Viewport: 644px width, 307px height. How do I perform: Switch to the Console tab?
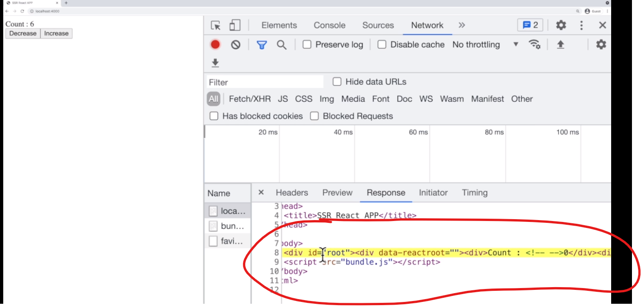pyautogui.click(x=329, y=25)
